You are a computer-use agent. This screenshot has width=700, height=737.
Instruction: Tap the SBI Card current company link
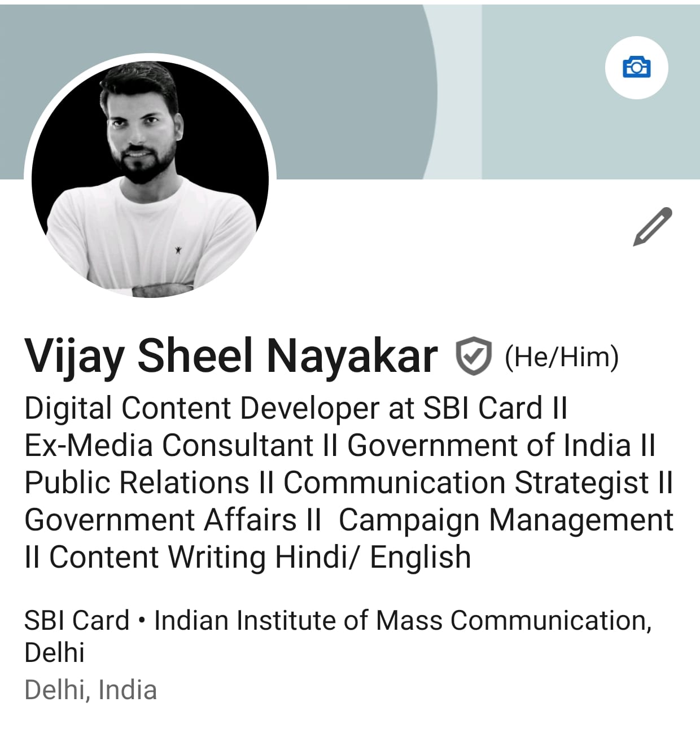(x=77, y=620)
